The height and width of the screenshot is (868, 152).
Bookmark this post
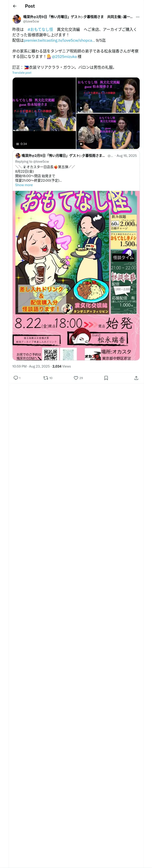click(x=106, y=378)
